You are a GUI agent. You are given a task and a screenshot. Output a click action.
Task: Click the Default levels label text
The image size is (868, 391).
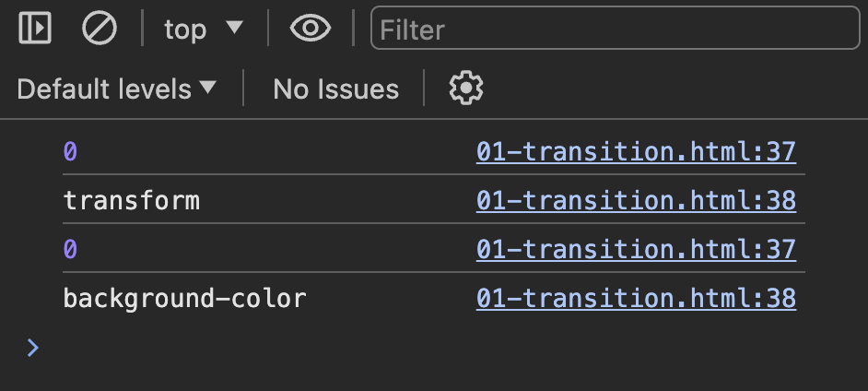[x=104, y=89]
